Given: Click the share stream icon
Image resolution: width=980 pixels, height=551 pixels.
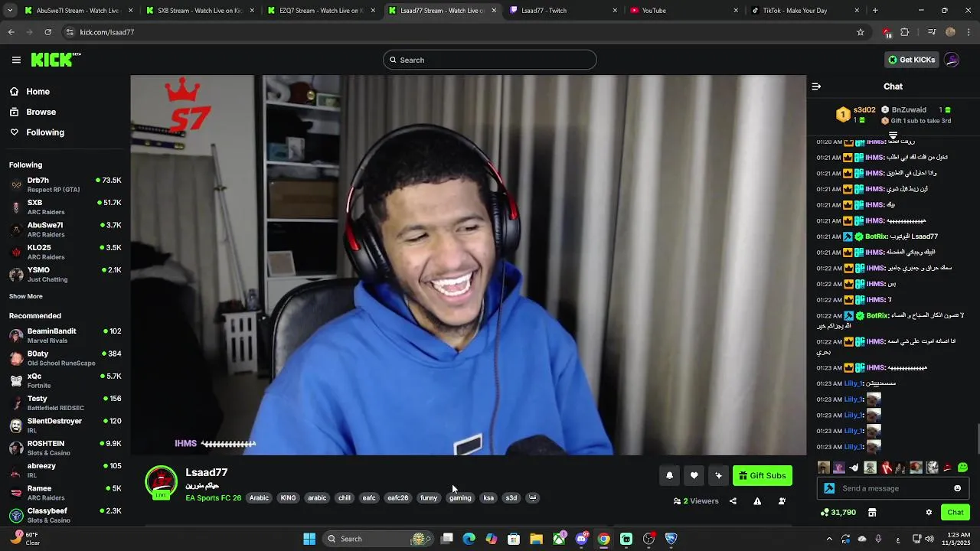Looking at the screenshot, I should coord(733,501).
